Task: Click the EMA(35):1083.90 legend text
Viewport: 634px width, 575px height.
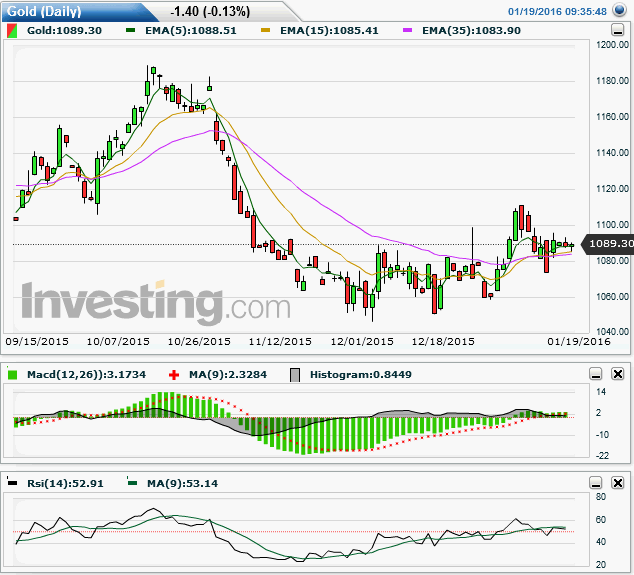Action: (x=471, y=30)
